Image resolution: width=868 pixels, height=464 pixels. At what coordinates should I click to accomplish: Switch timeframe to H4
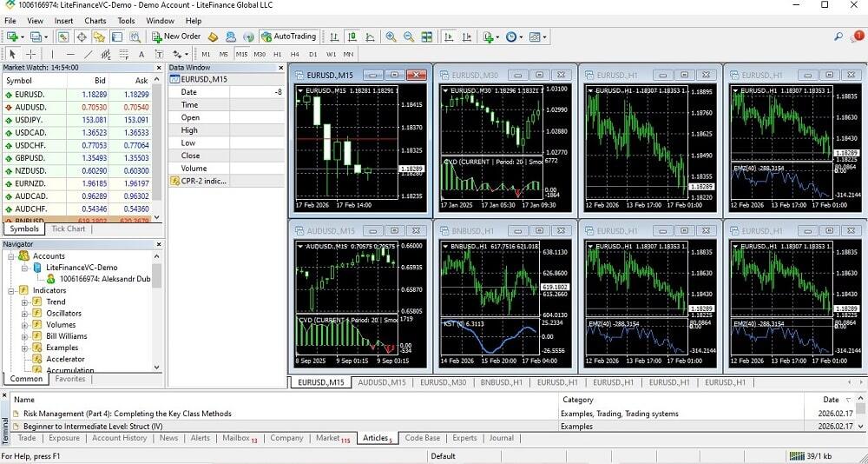coord(295,55)
